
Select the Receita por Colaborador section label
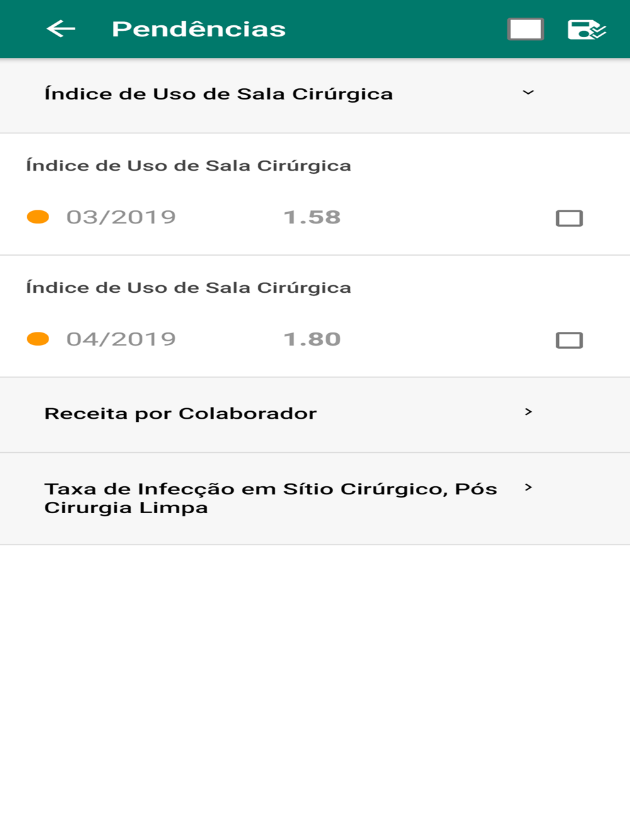pos(180,414)
